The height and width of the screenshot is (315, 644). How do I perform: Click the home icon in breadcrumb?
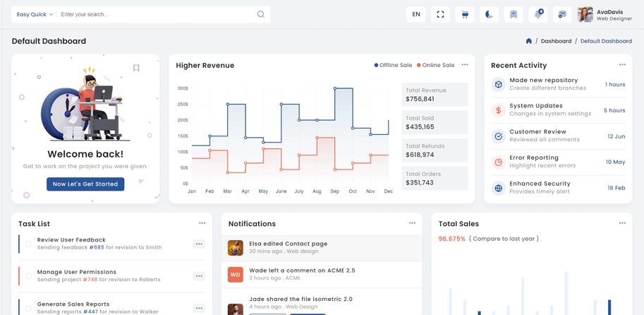pos(528,41)
